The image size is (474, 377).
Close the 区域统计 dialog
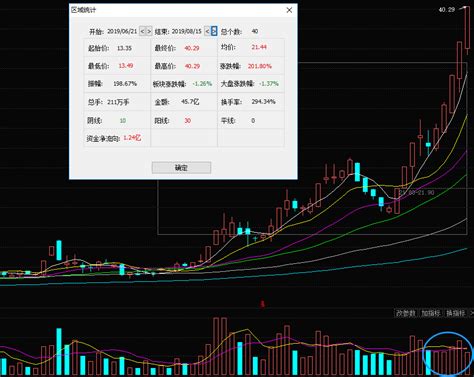[x=289, y=10]
